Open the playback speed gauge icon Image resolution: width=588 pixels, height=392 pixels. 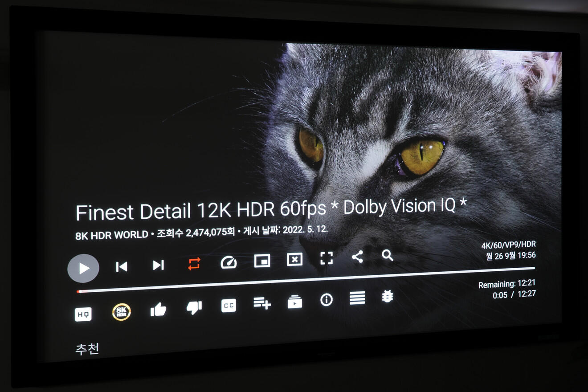(x=229, y=262)
